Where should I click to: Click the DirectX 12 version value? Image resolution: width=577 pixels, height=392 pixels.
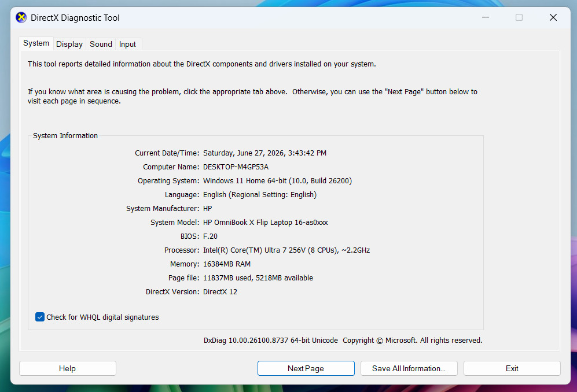[220, 292]
